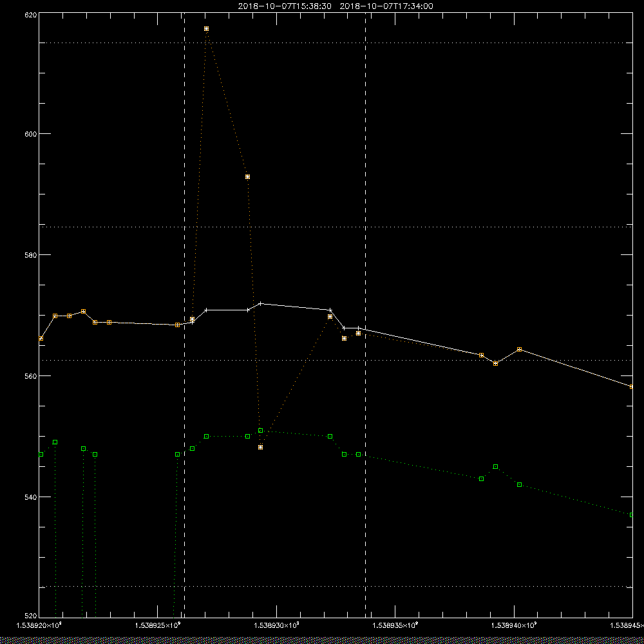
Task: Click the 540 label on the y-axis
Action: click(31, 497)
